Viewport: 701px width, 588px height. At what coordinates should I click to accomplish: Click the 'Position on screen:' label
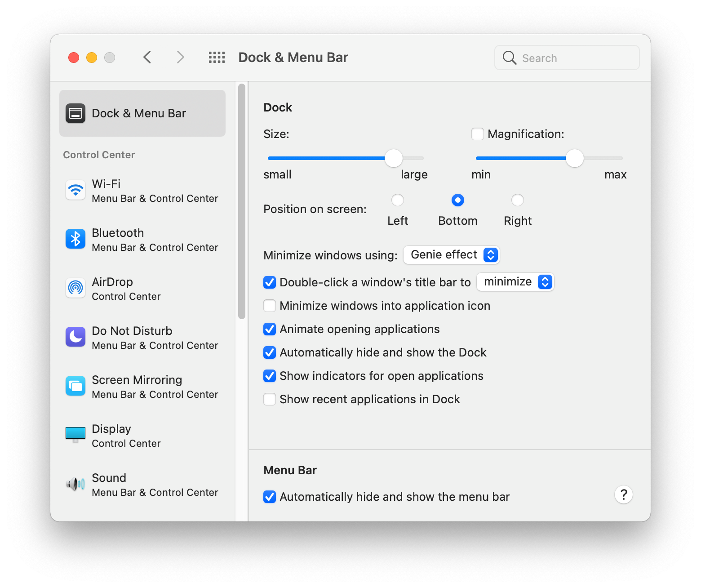click(x=315, y=209)
